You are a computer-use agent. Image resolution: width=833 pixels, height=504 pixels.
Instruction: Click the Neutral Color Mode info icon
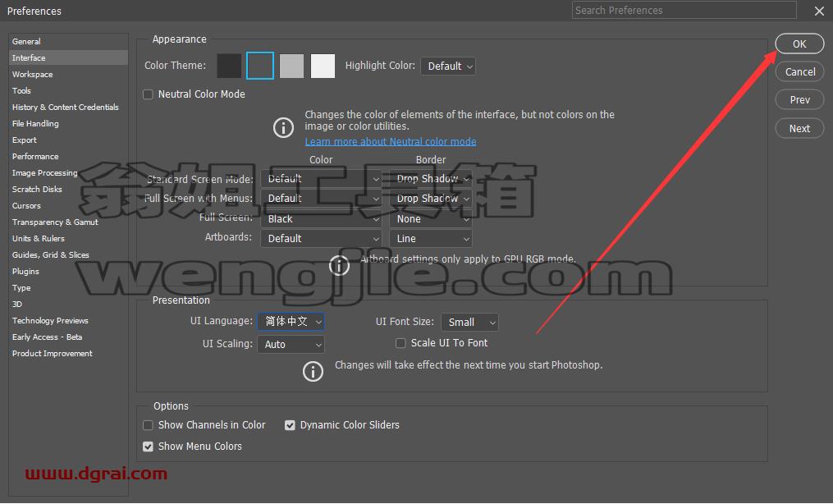pyautogui.click(x=283, y=127)
